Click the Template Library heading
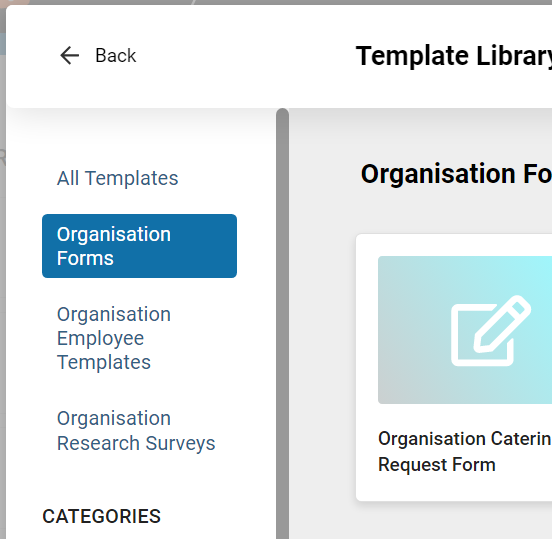Viewport: 552px width, 539px height. click(453, 56)
